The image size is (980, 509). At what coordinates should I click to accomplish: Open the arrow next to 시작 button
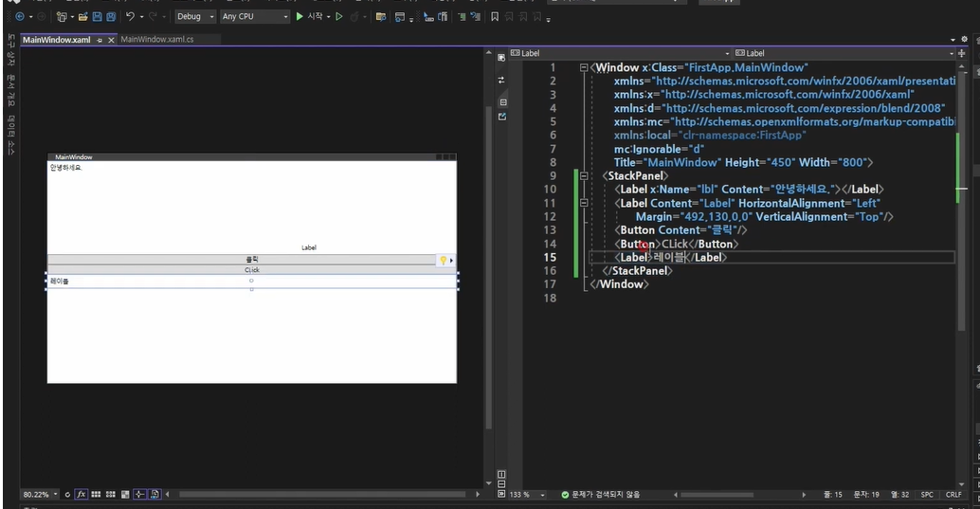(x=329, y=17)
